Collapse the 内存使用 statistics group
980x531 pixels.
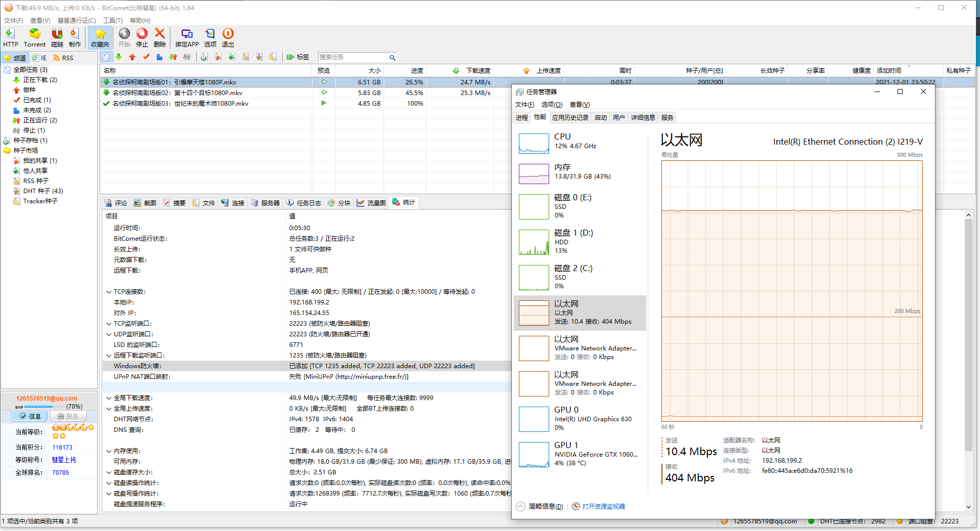coord(109,451)
